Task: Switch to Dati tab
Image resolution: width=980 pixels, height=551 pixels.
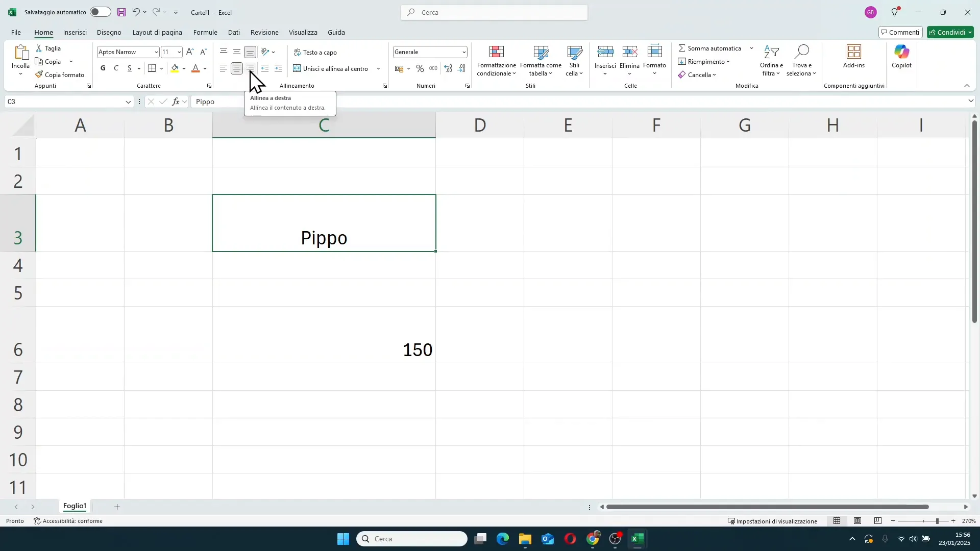Action: 234,32
